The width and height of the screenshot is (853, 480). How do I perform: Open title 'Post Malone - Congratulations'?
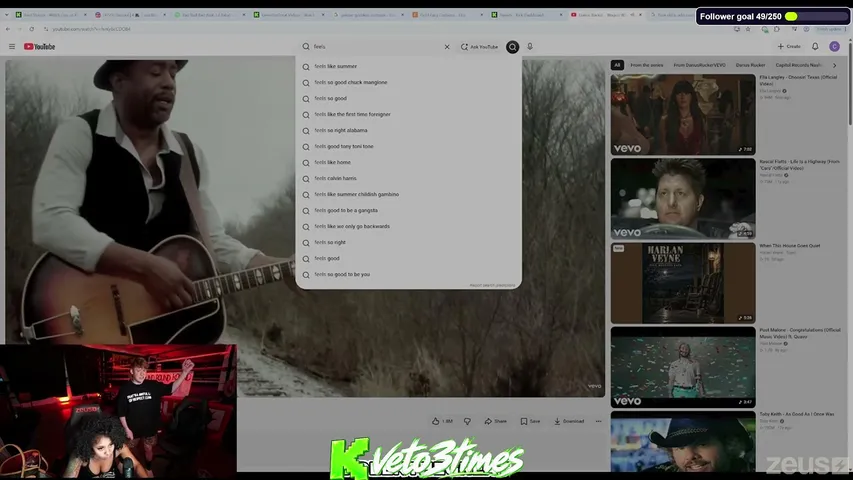pyautogui.click(x=800, y=333)
